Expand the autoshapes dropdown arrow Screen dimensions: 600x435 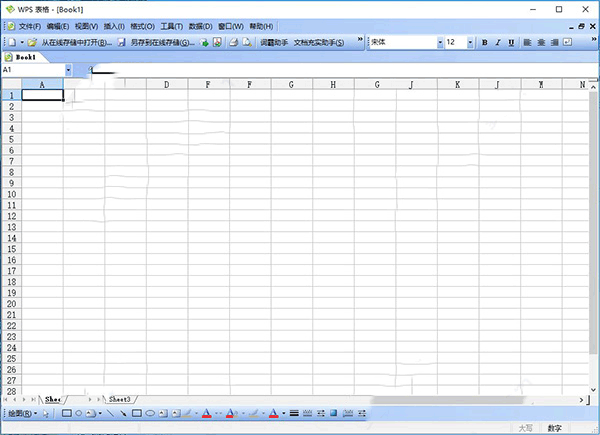[100, 413]
